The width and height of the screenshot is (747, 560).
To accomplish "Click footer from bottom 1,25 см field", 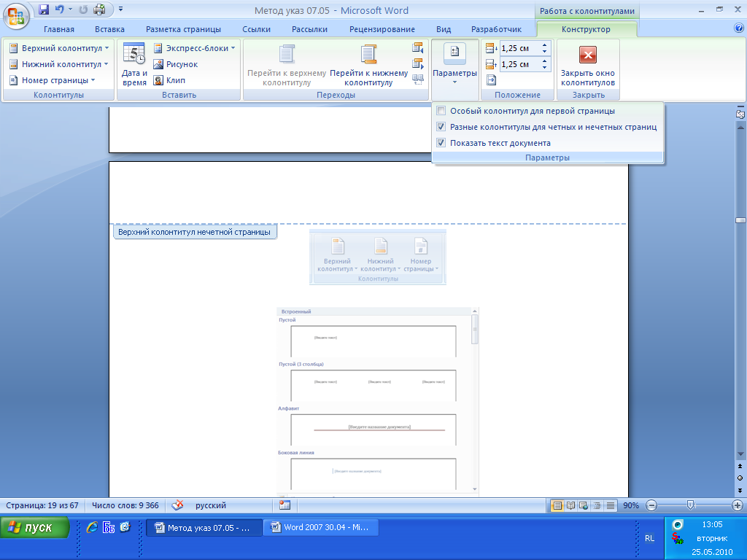I will pyautogui.click(x=519, y=64).
